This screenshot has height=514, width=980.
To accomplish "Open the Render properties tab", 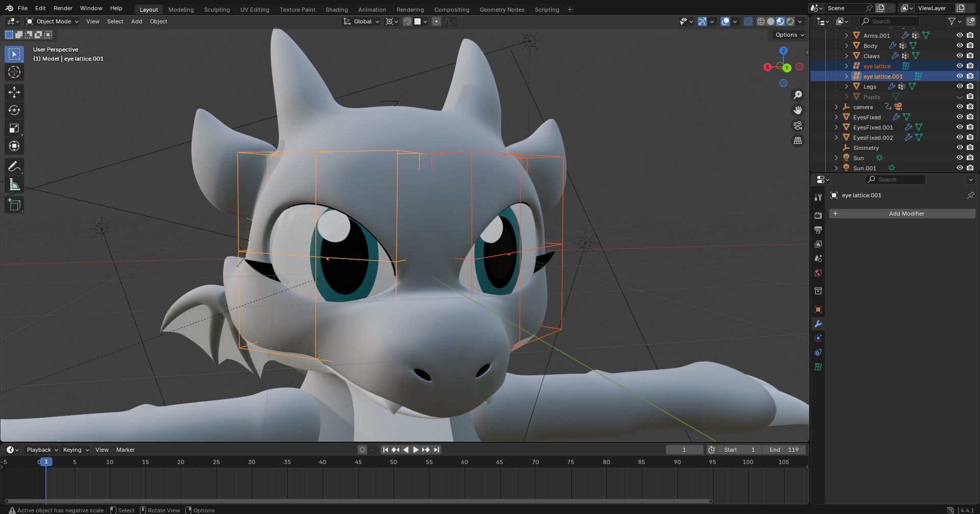I will pos(818,216).
